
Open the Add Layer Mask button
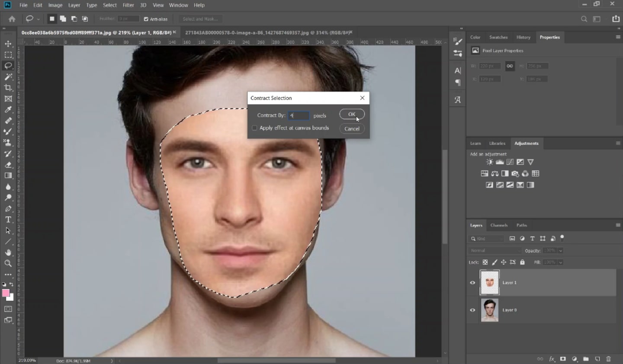pyautogui.click(x=563, y=359)
